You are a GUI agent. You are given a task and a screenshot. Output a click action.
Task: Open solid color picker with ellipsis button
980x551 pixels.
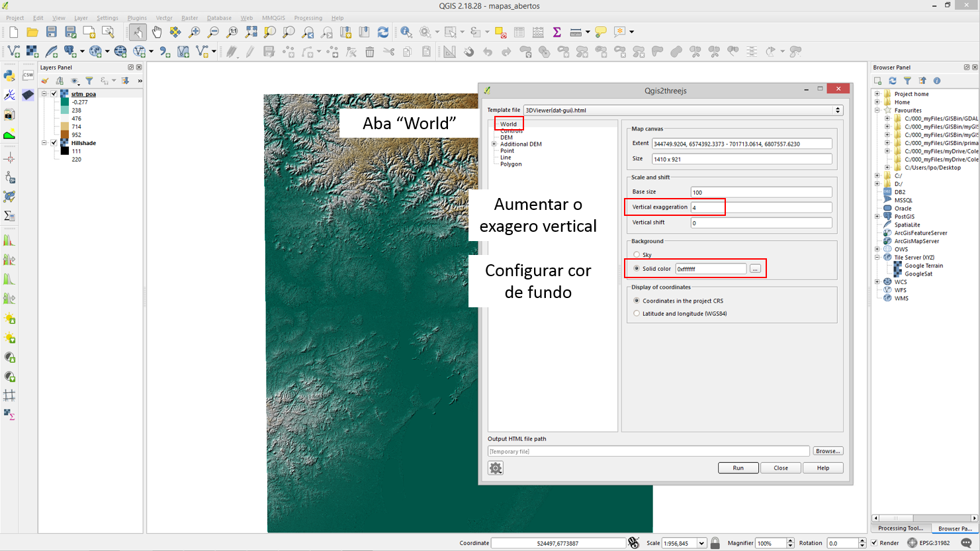tap(755, 269)
